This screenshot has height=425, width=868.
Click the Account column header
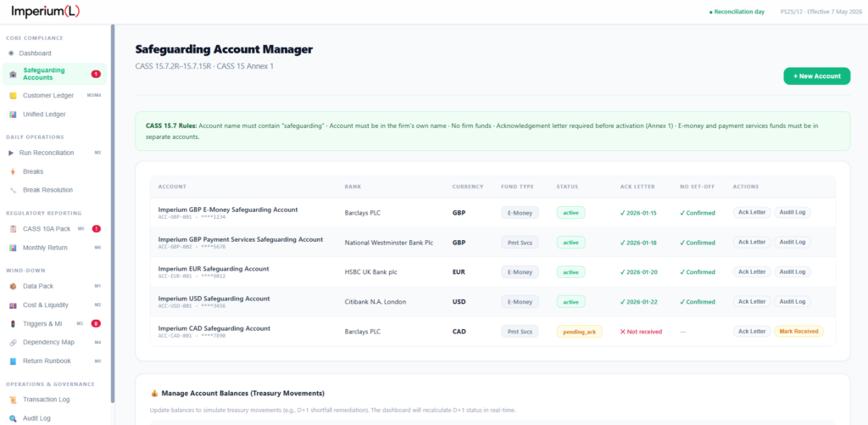pos(172,187)
